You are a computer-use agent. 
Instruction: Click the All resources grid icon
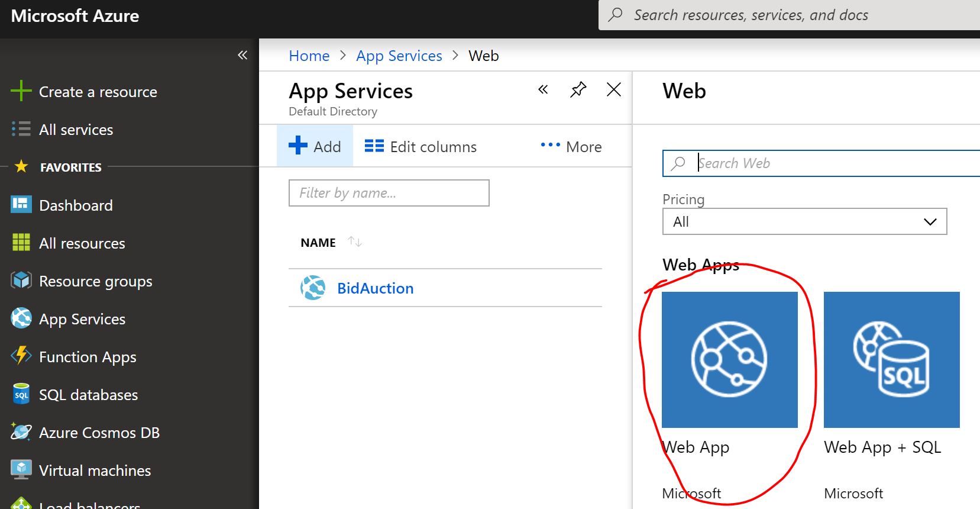click(x=21, y=242)
